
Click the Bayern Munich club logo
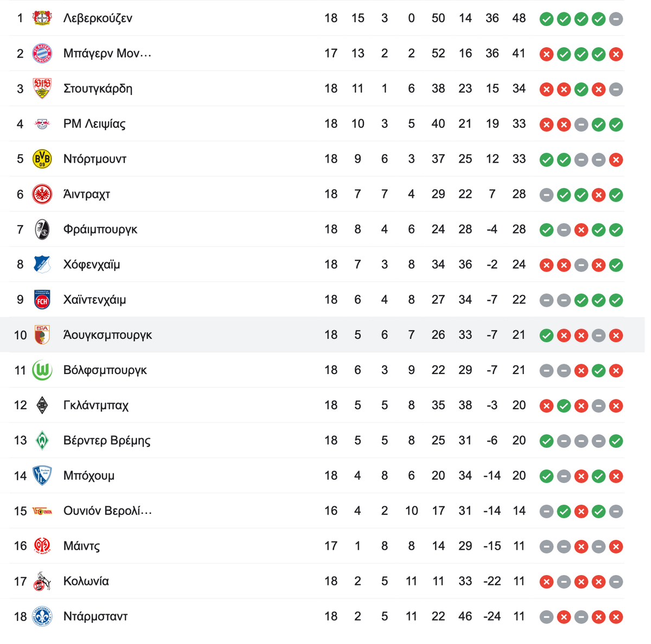coord(42,53)
